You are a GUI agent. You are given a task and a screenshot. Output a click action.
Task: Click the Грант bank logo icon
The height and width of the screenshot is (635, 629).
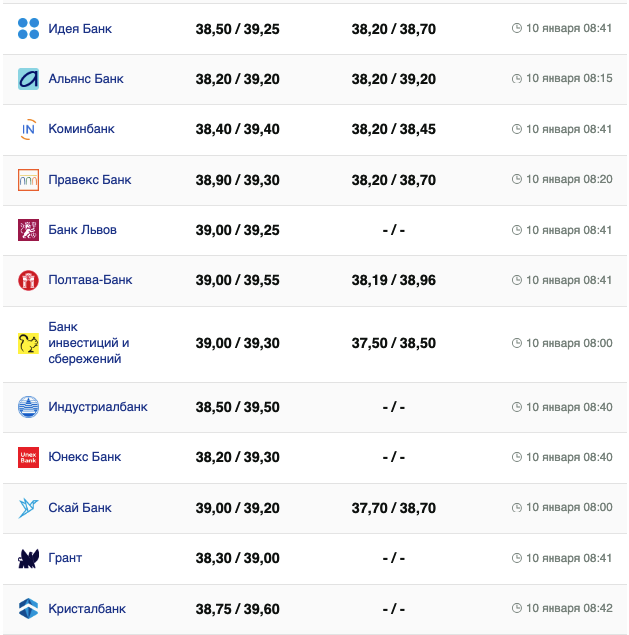click(28, 558)
